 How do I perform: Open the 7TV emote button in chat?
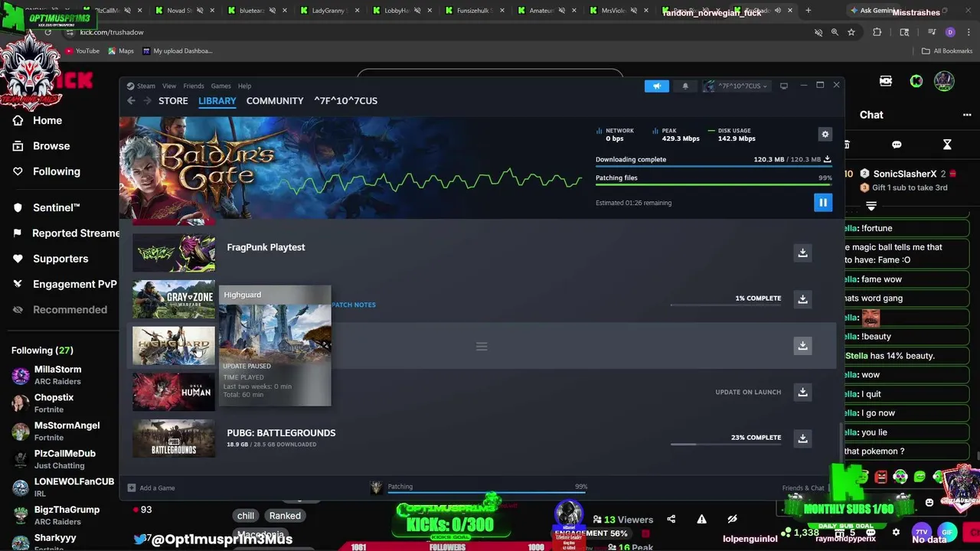tap(922, 532)
